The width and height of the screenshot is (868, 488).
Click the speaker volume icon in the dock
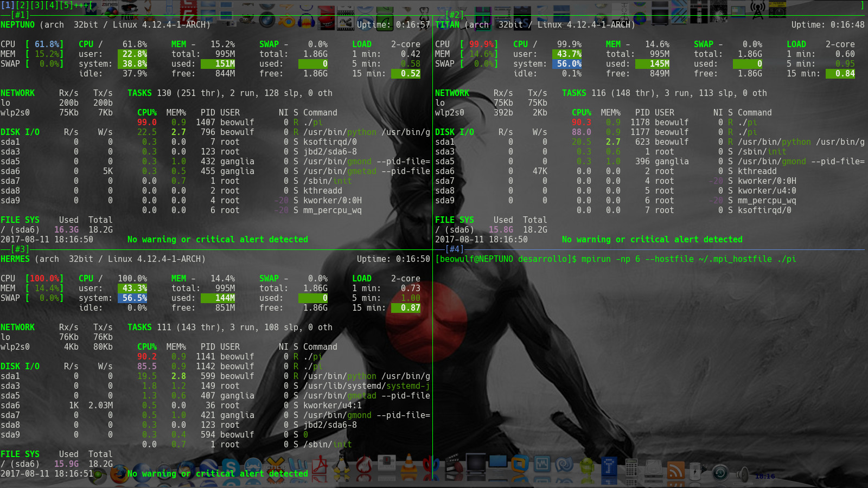pos(743,474)
